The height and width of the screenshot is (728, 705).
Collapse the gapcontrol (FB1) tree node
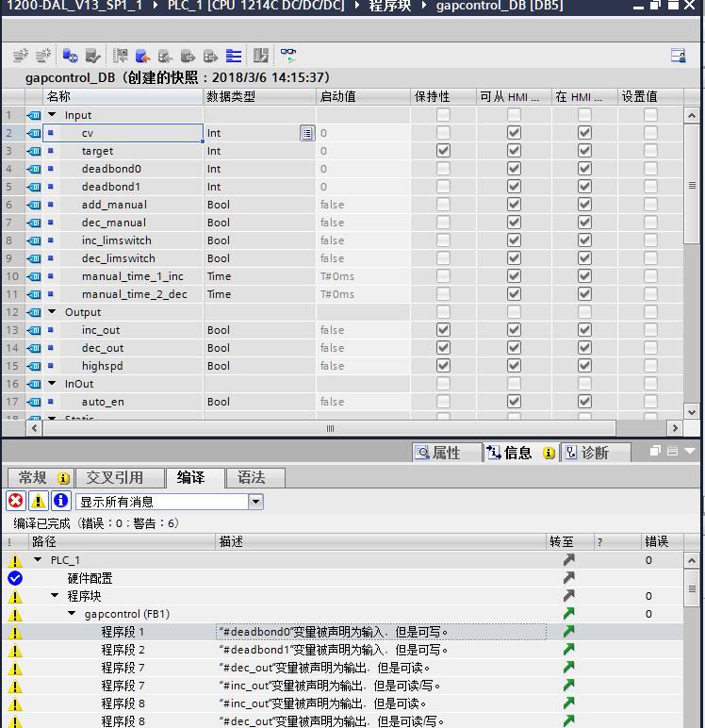click(73, 614)
